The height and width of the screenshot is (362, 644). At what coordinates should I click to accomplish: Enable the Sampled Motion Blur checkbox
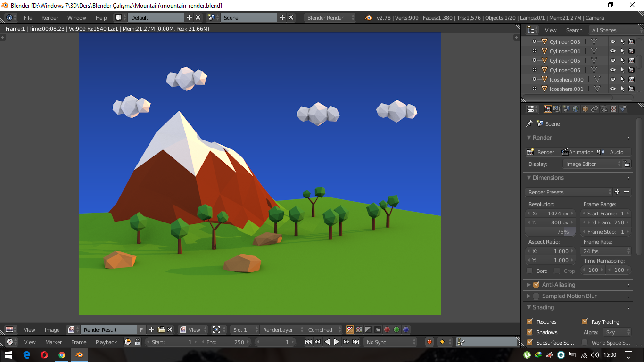537,296
